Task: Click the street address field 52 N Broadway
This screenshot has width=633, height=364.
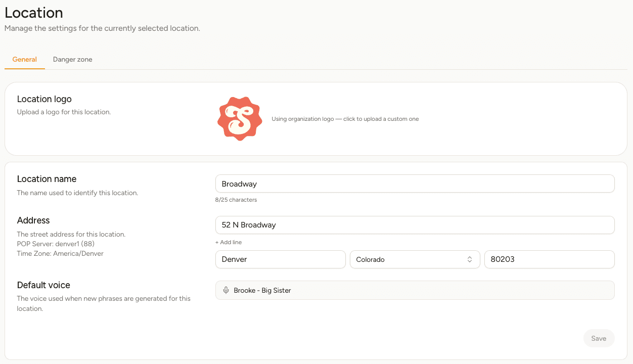Action: 415,225
